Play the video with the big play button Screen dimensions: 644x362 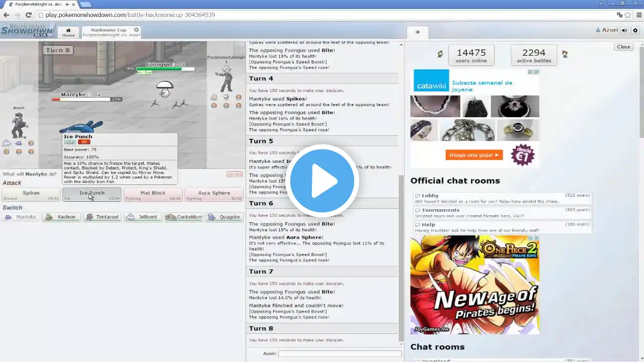tap(322, 181)
